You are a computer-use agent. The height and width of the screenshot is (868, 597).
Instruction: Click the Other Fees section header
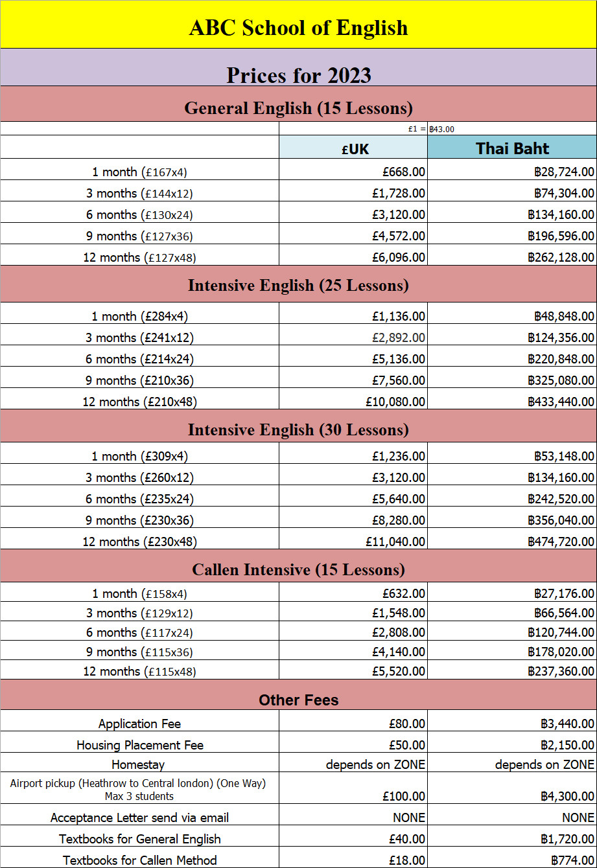(298, 700)
